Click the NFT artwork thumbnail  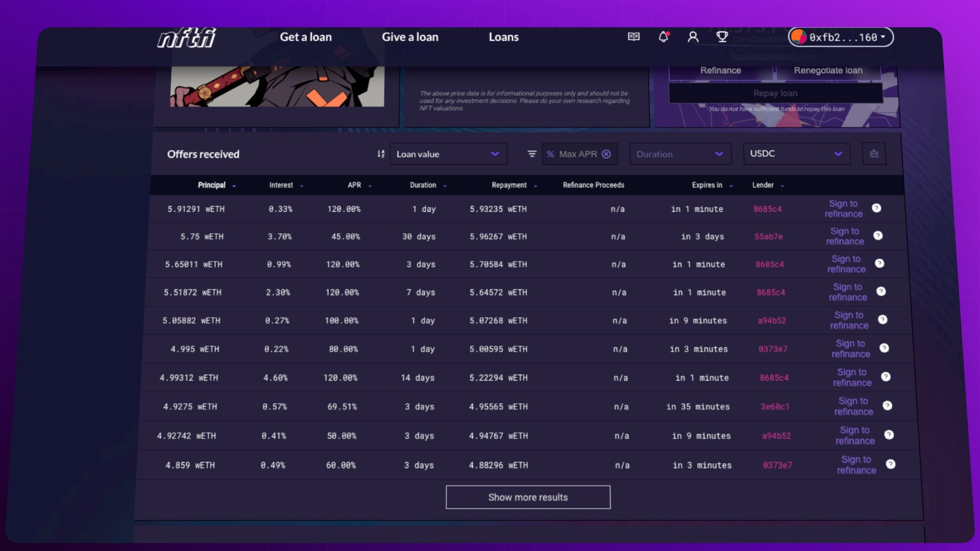277,87
